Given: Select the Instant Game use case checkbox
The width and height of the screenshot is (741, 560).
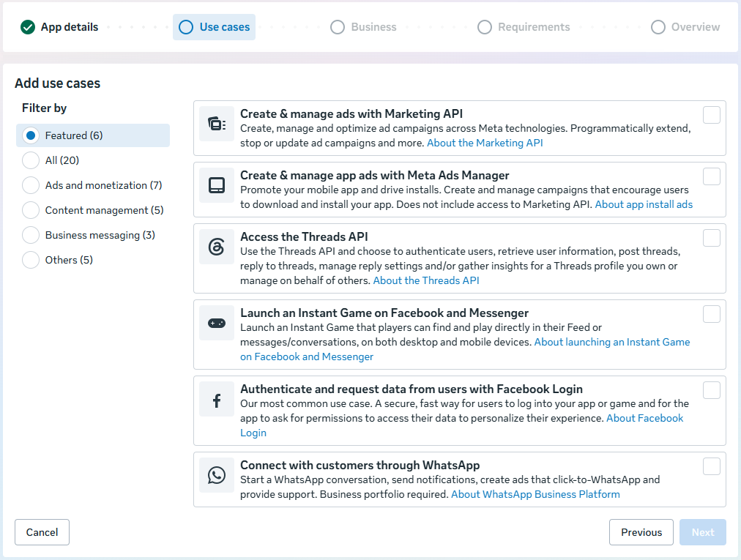Looking at the screenshot, I should tap(711, 314).
